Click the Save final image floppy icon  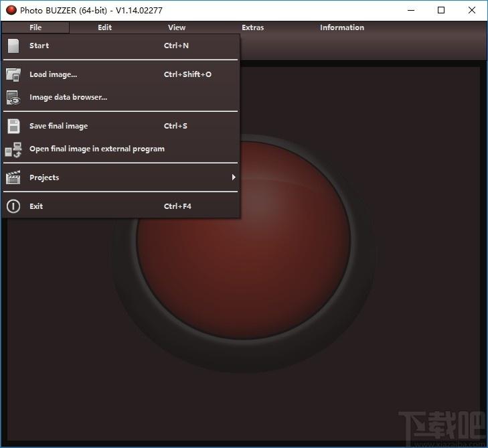[x=13, y=126]
